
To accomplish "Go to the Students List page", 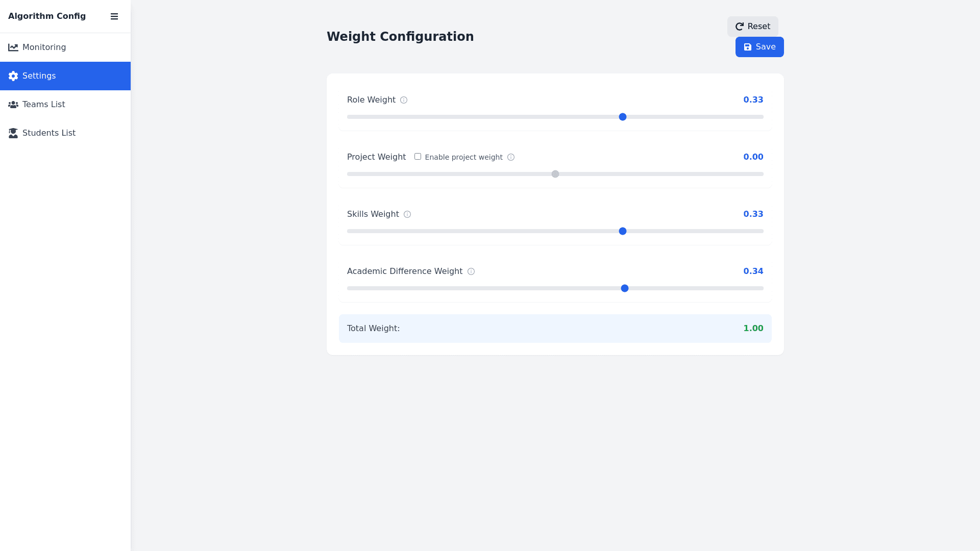I will pyautogui.click(x=49, y=133).
